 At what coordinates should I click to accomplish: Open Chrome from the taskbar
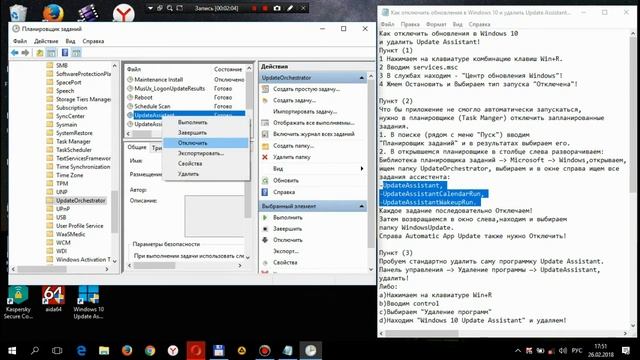[x=150, y=351]
